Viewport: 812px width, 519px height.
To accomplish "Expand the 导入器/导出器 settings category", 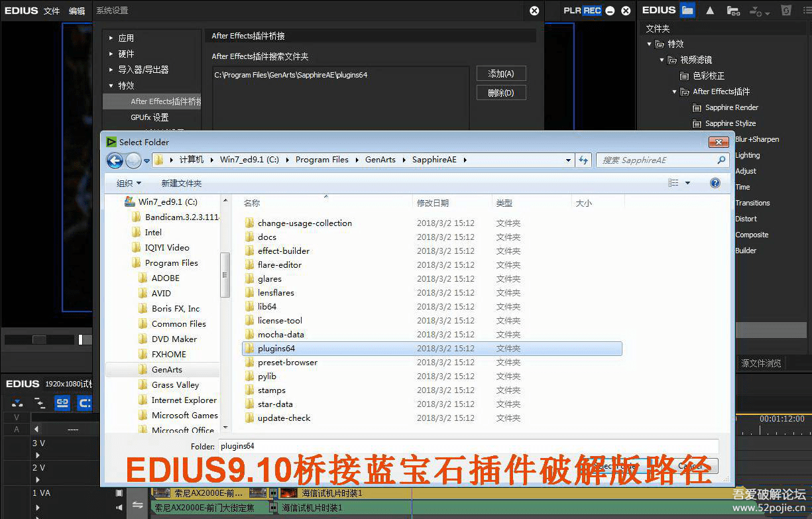I will point(111,70).
